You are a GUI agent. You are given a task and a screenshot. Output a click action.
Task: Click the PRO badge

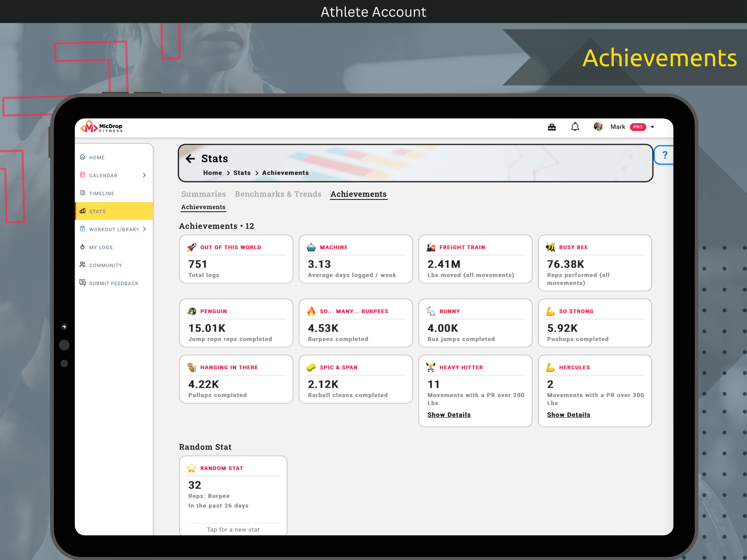638,127
